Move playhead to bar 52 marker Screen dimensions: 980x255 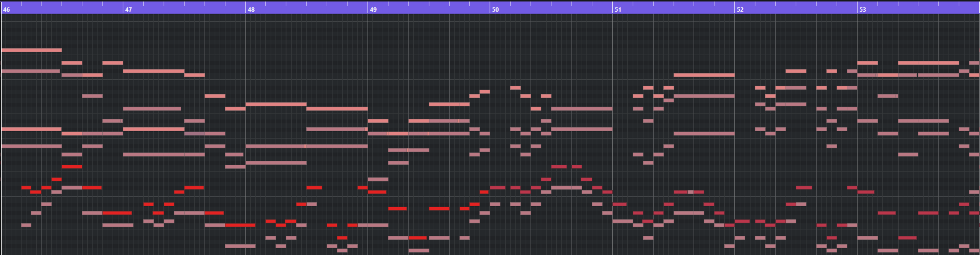pos(740,9)
